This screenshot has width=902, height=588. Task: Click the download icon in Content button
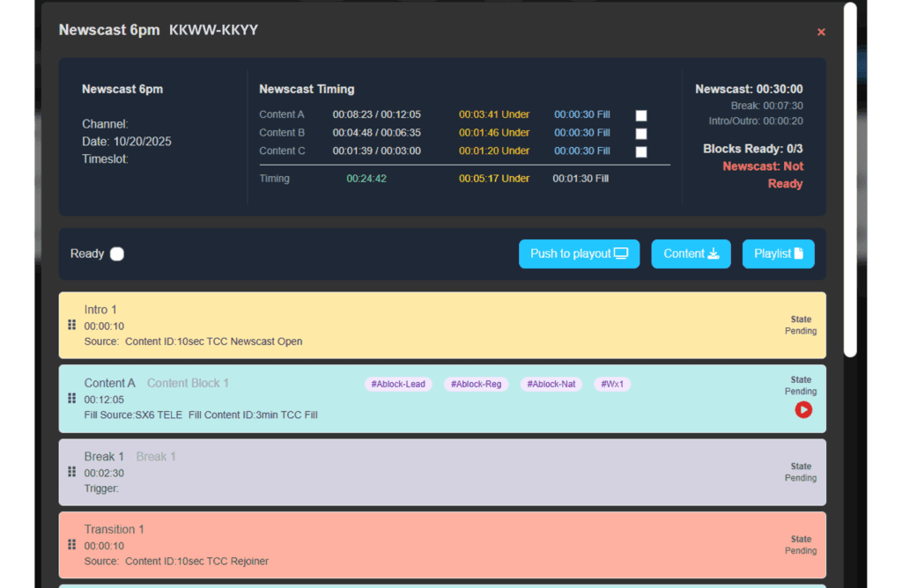click(713, 254)
